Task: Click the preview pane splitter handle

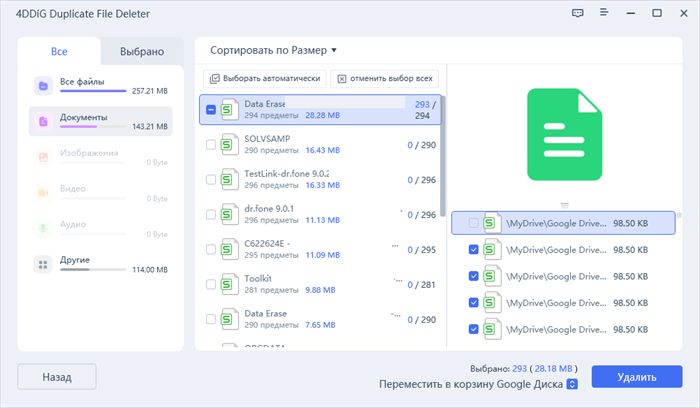Action: tap(564, 206)
